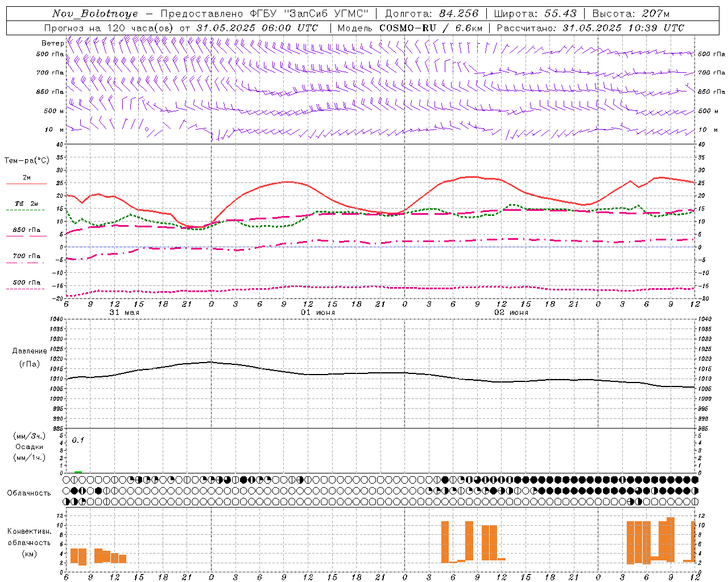Click the "(гПа)" unit under Давление

[30, 364]
